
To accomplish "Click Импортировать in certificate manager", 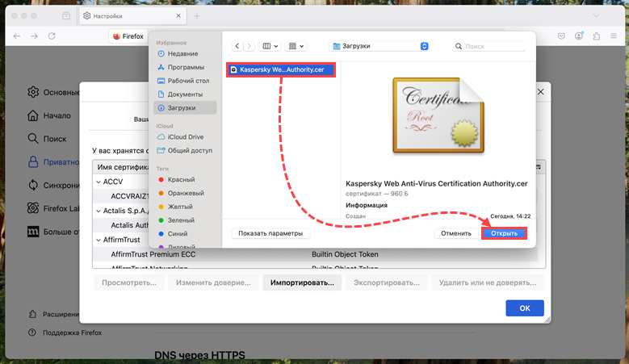I will coord(302,282).
